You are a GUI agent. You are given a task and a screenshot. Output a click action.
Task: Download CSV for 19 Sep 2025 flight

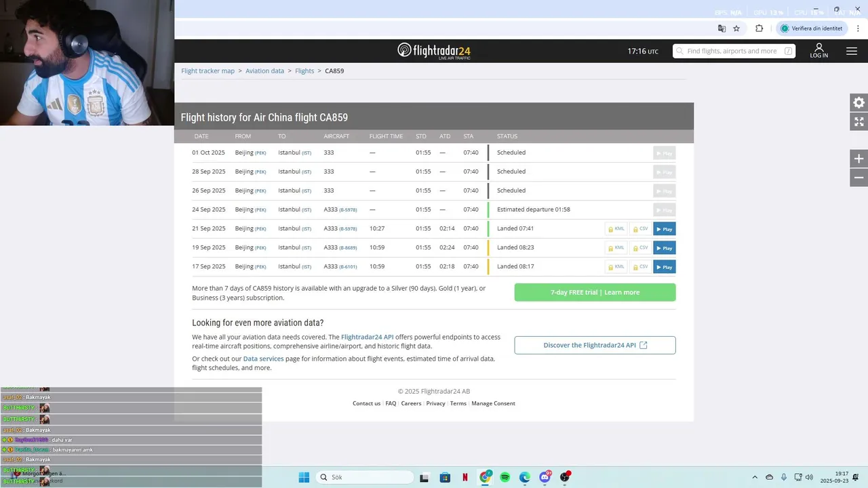coord(640,248)
